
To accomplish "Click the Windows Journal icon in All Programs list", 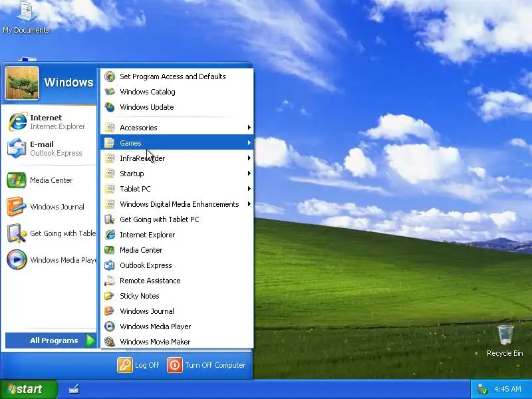I will point(110,311).
